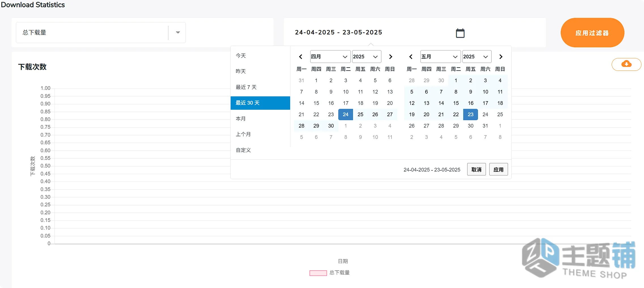Screen dimensions: 644x288
Task: Click the 应用 apply button in date picker
Action: coord(499,170)
